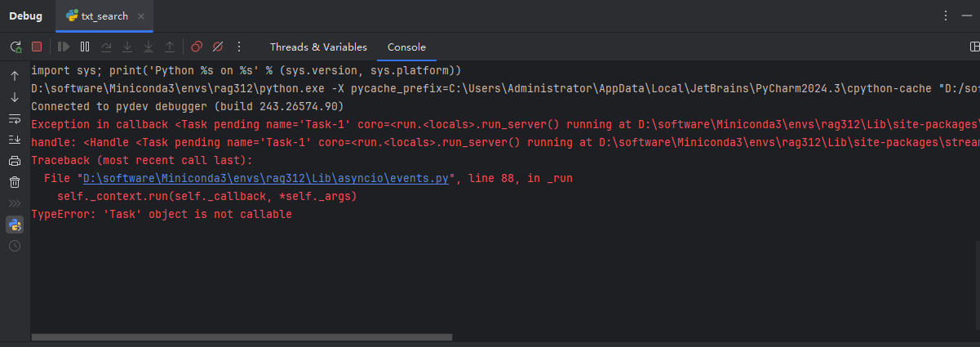Click the 'Traceback (most recent call last):' line
The image size is (980, 347).
pos(142,161)
